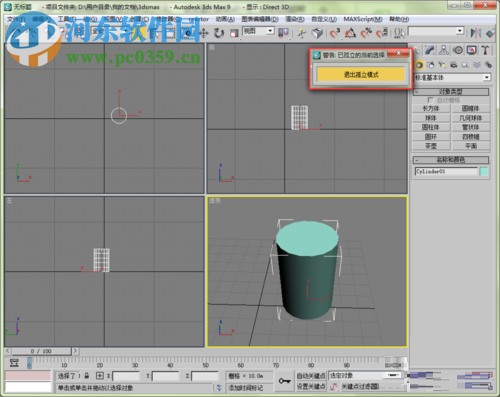Open the Graph Editors (图表编辑器) menu
Screen dimensions: 500x397
pyautogui.click(x=260, y=19)
